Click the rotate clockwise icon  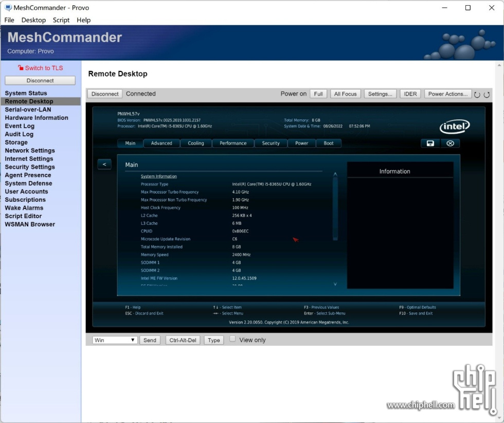point(487,95)
